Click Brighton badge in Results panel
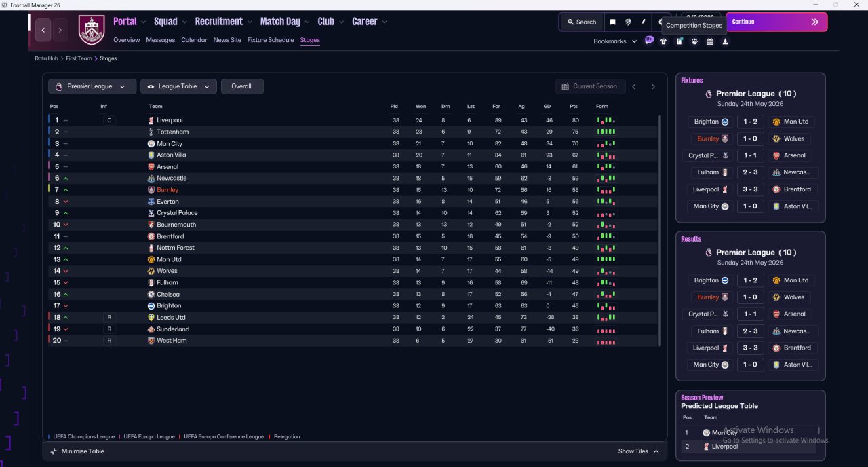This screenshot has width=868, height=467. (725, 280)
